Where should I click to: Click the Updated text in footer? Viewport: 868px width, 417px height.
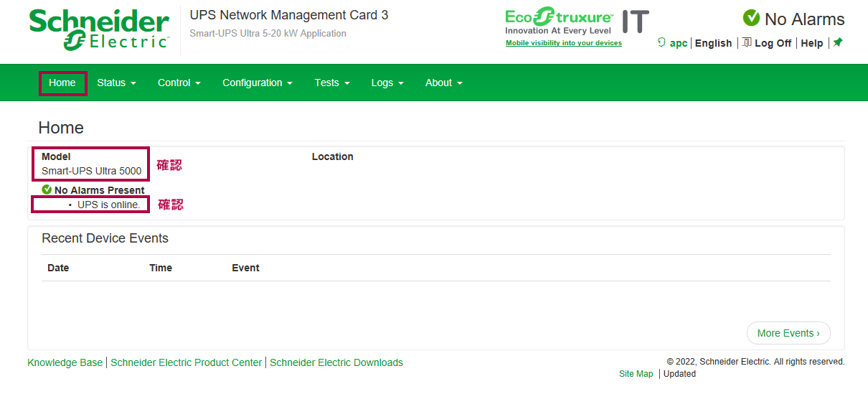tap(679, 374)
